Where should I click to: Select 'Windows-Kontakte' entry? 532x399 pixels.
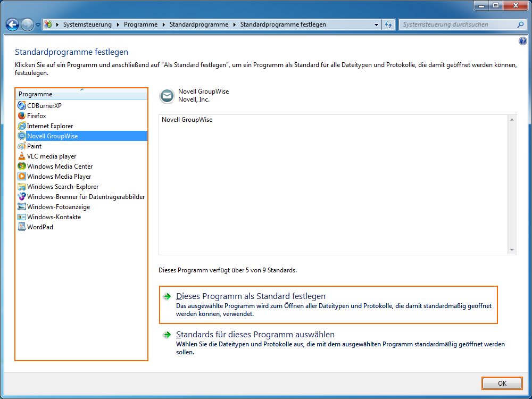pyautogui.click(x=54, y=217)
